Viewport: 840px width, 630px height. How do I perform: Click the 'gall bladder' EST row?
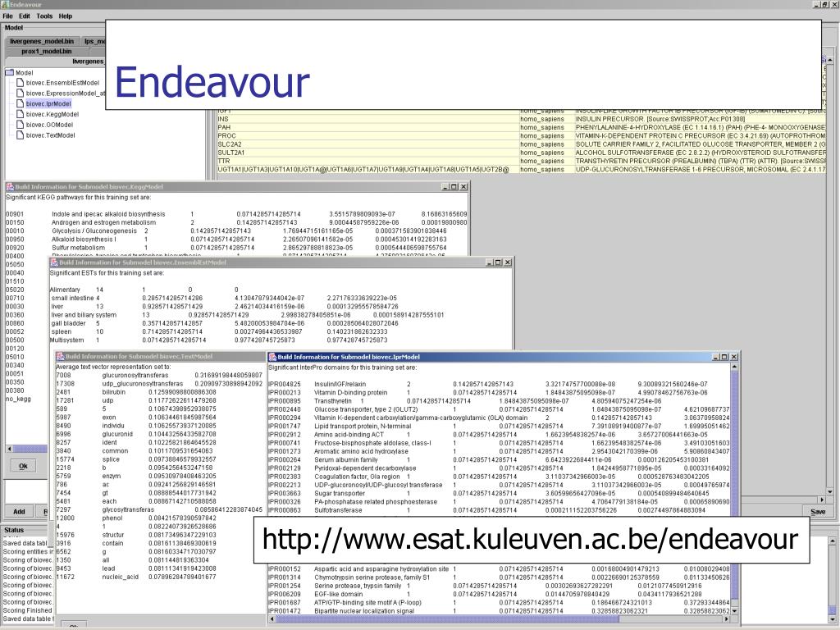coord(225,323)
